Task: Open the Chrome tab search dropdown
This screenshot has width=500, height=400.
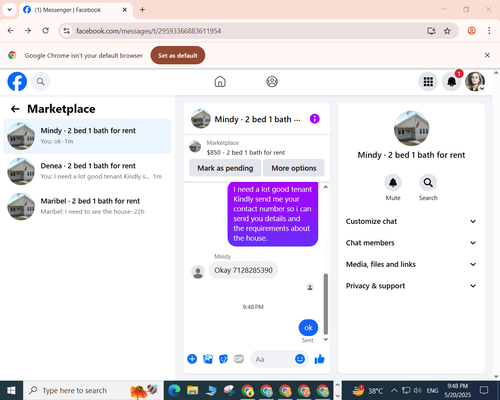Action: click(x=10, y=10)
